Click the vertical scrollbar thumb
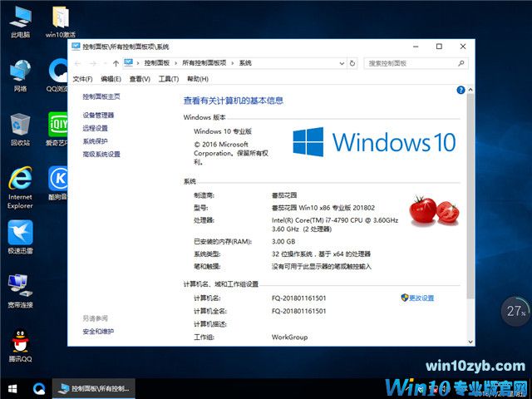Screen dimensions: 532x399 (x=470, y=196)
